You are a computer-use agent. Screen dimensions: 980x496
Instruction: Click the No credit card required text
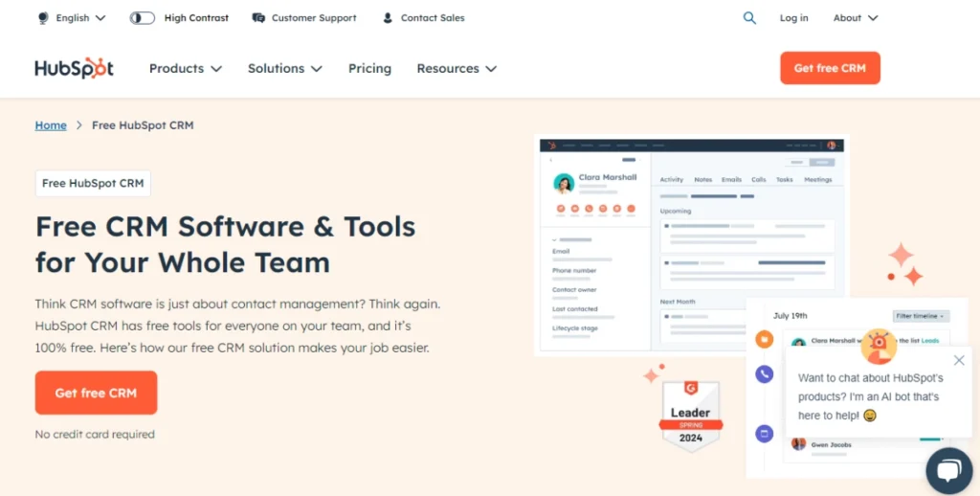click(x=95, y=434)
